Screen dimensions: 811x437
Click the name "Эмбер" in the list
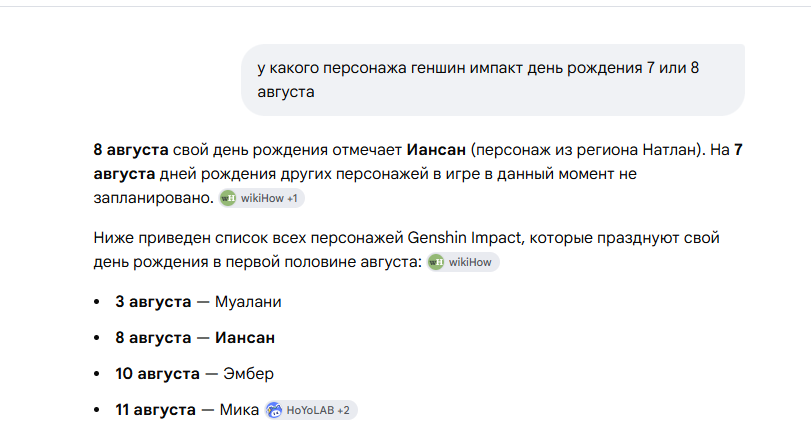point(248,374)
